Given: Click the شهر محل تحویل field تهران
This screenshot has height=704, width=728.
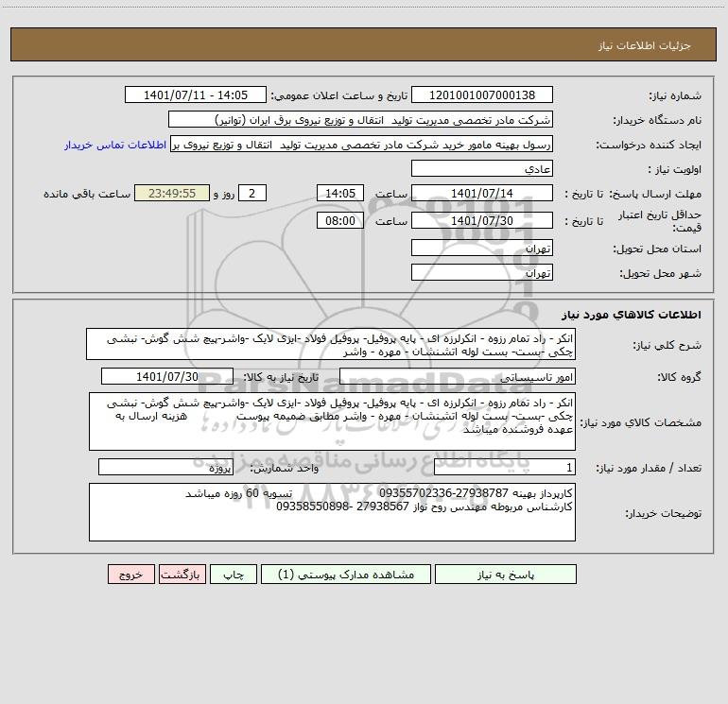Looking at the screenshot, I should (482, 273).
